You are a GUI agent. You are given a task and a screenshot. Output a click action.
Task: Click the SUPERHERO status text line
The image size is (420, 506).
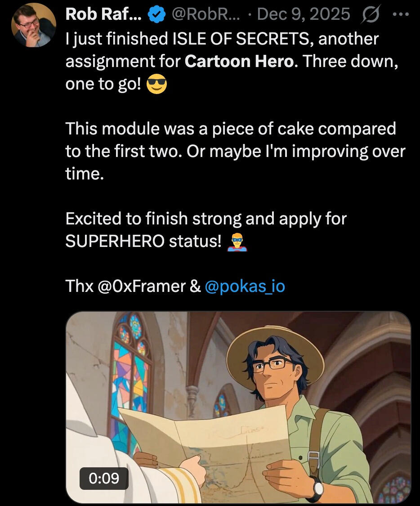pos(143,242)
